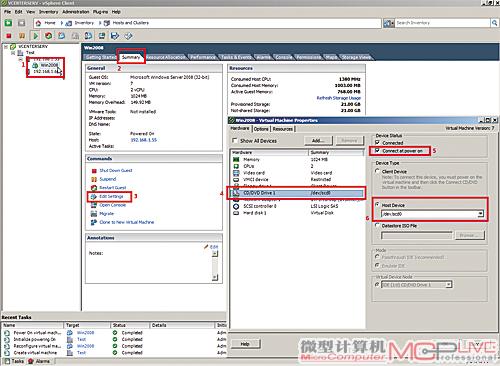Image resolution: width=500 pixels, height=366 pixels.
Task: Open the File menu
Action: [x=8, y=12]
